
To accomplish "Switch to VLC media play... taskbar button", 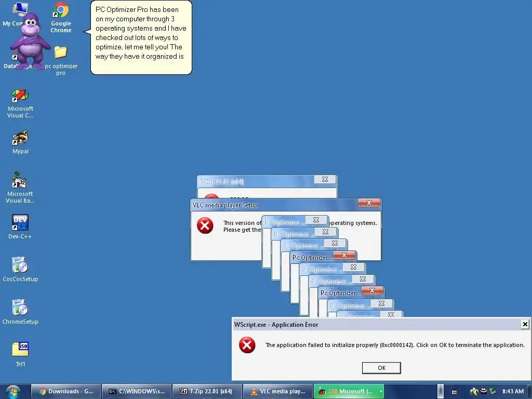I will tap(277, 391).
